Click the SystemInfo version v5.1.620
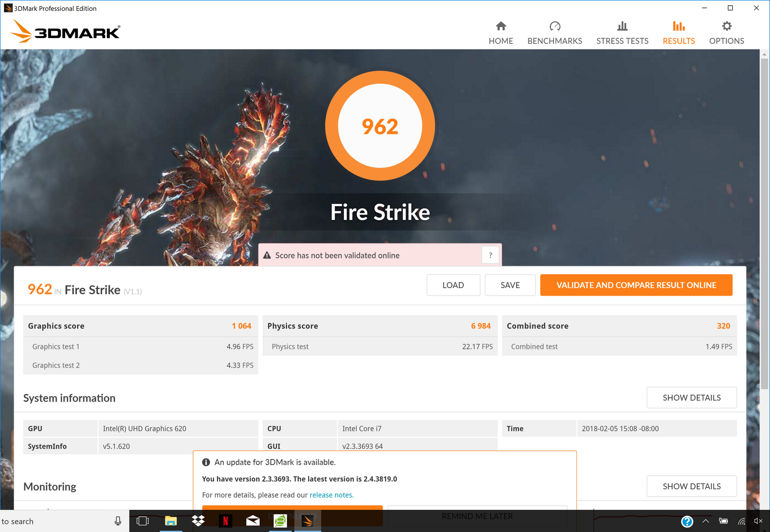The width and height of the screenshot is (770, 532). 116,446
